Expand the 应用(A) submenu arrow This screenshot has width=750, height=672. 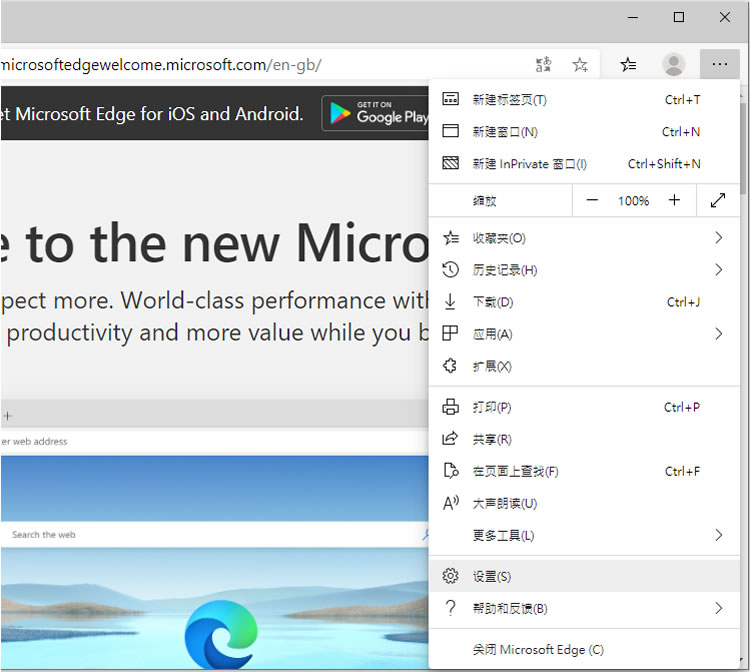click(x=718, y=334)
